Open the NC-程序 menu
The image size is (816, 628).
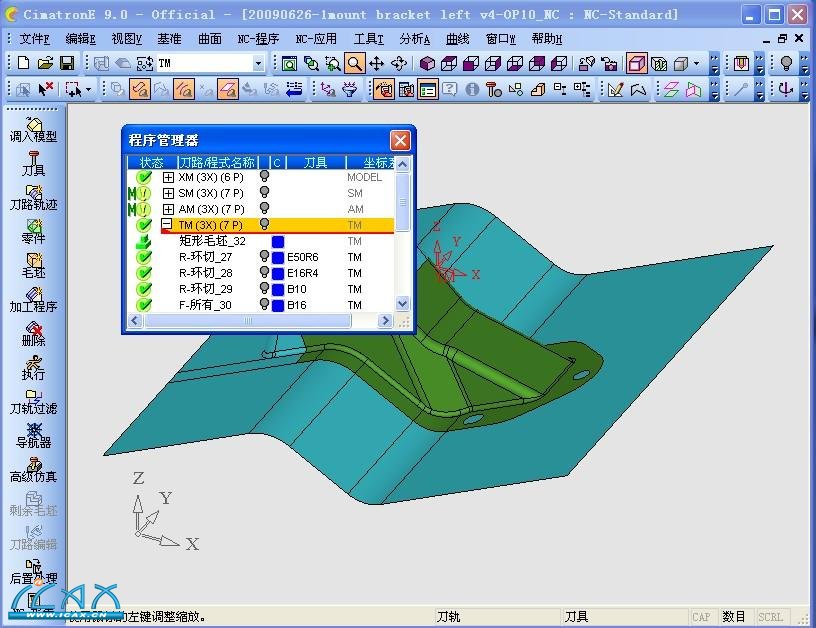[x=258, y=39]
